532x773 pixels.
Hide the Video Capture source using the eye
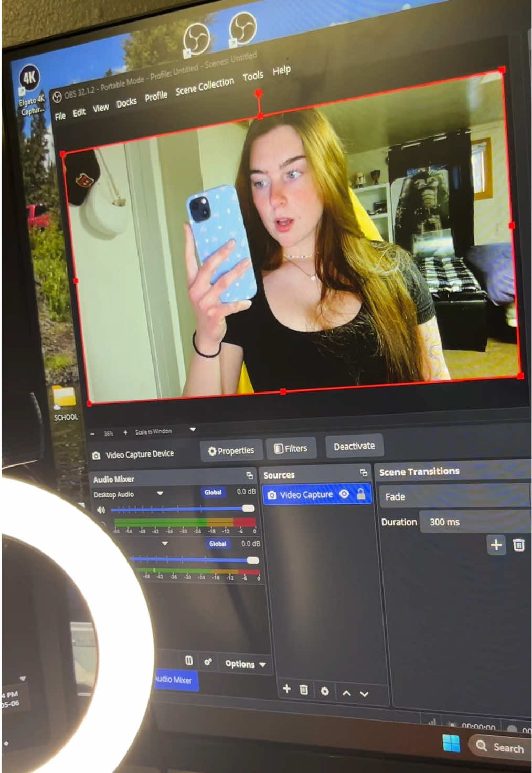[x=344, y=494]
